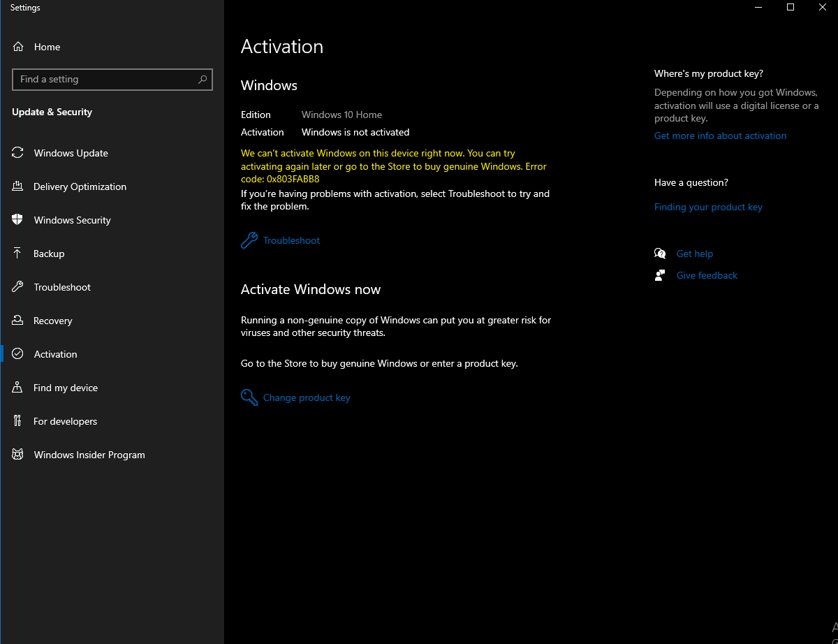Click the Activation checkmark circle icon
Screen dimensions: 838x644
(18, 354)
